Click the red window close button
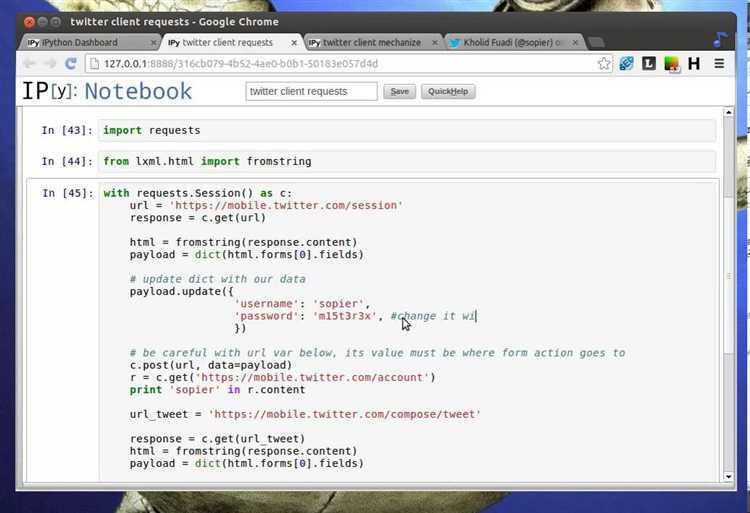This screenshot has height=513, width=750. coord(29,22)
